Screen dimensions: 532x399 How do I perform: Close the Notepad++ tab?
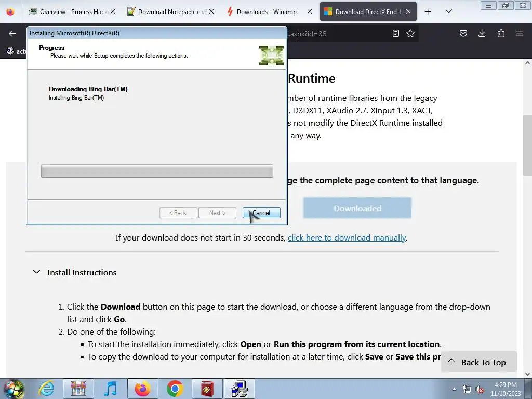211,11
